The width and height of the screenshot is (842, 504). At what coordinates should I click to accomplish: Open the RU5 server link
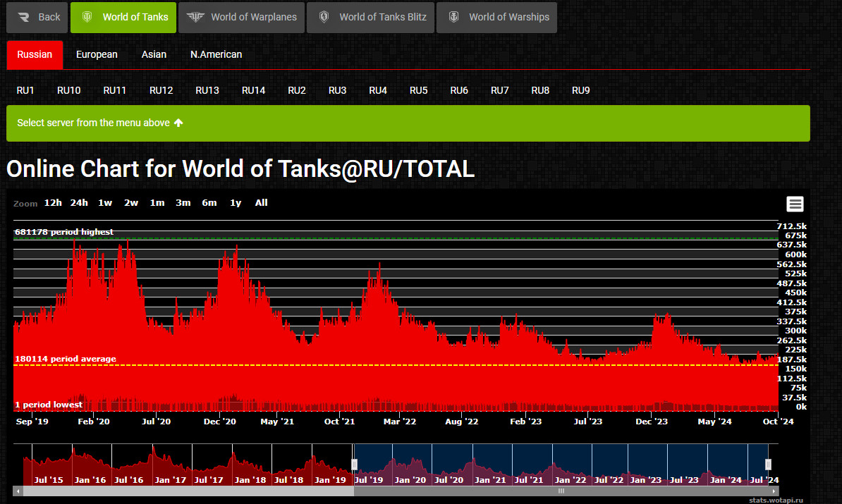[418, 90]
